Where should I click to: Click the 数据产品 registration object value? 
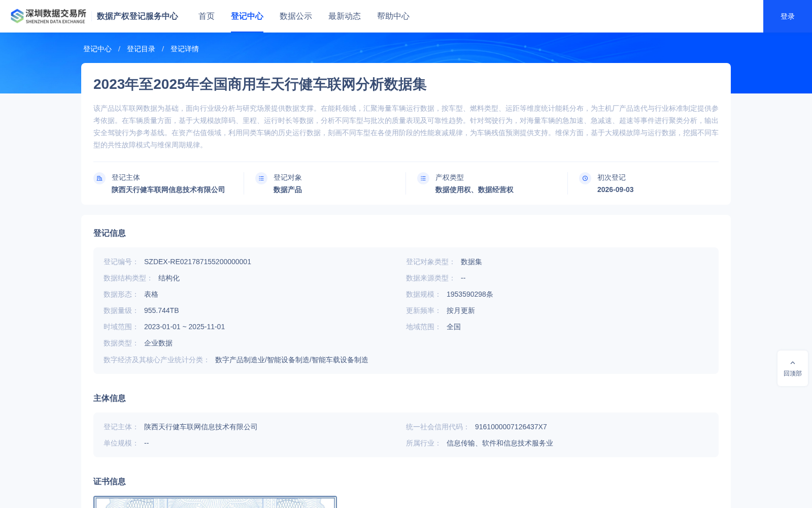(288, 189)
